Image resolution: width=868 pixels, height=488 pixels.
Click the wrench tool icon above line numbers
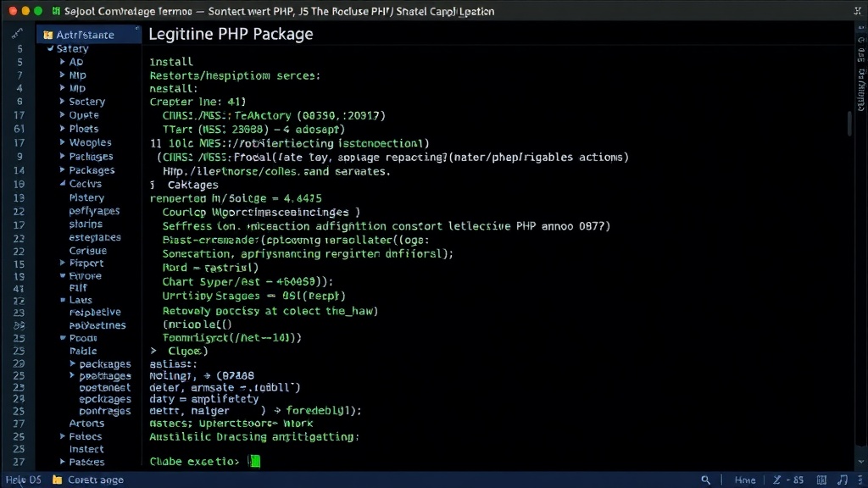[17, 34]
